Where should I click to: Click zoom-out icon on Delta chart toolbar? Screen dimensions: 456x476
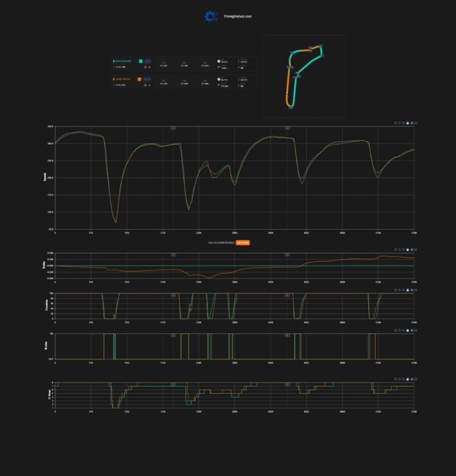point(399,250)
